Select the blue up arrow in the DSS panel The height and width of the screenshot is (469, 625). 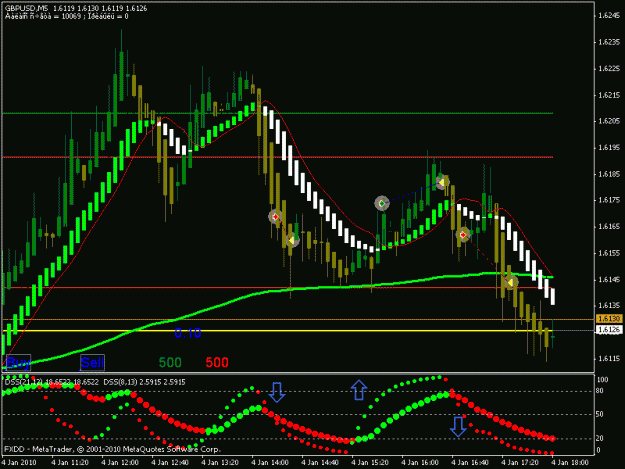[x=359, y=390]
